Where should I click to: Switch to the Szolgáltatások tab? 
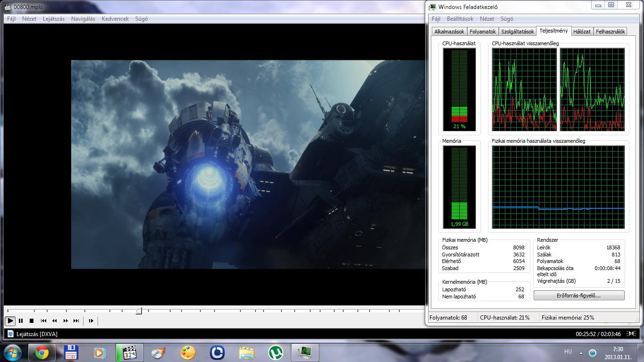[x=518, y=32]
